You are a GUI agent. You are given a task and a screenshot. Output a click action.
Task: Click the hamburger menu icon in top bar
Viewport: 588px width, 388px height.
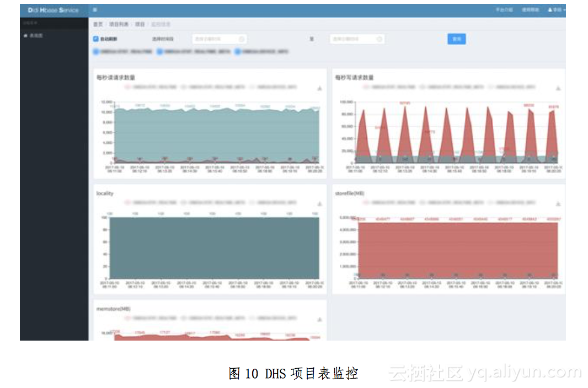click(x=95, y=10)
